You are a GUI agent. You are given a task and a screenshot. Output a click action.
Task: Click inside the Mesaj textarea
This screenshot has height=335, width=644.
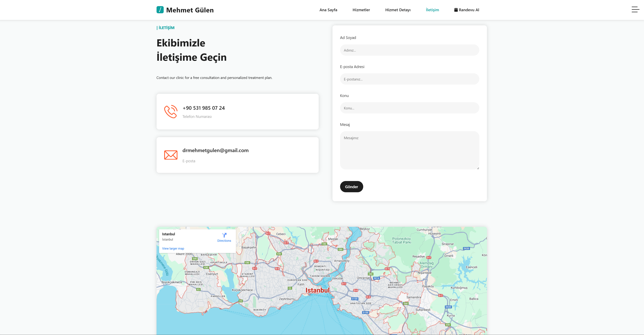(409, 150)
